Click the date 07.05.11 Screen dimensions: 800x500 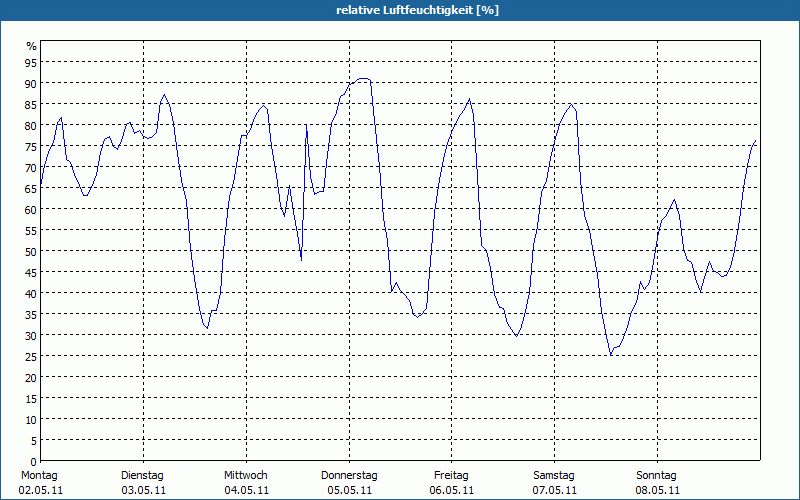(x=555, y=491)
